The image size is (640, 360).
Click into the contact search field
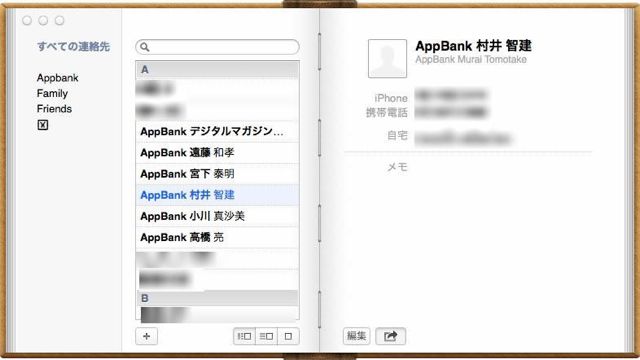(217, 47)
